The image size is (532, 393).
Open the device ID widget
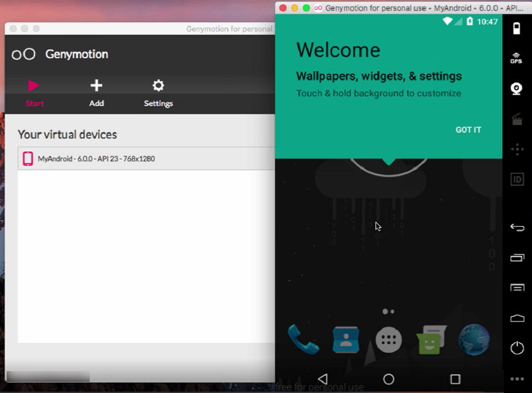[517, 179]
